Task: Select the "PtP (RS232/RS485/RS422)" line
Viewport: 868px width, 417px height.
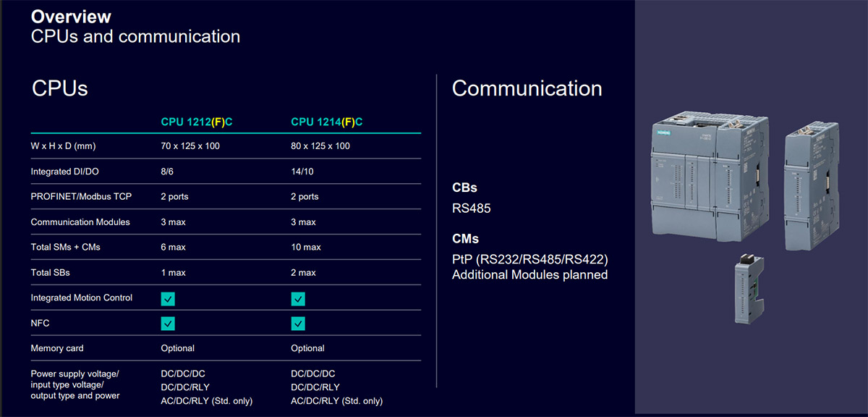Action: tap(529, 259)
